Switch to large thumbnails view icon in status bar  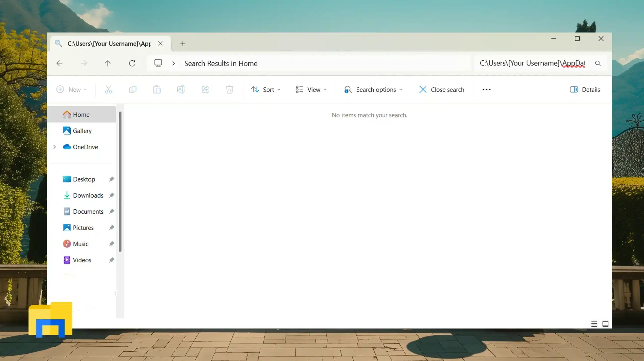(605, 324)
